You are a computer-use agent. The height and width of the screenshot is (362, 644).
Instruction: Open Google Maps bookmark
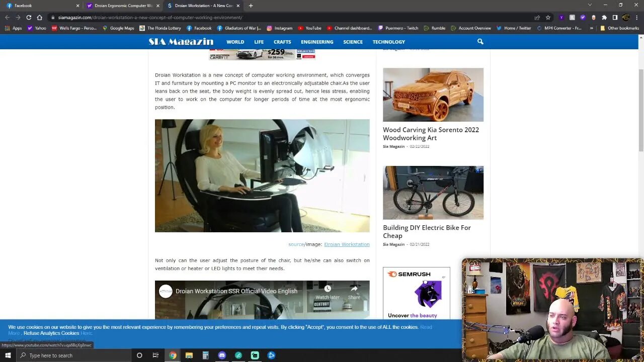(118, 28)
